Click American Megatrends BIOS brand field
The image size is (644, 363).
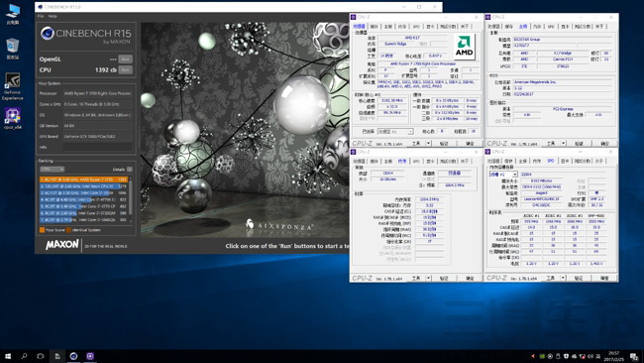563,81
